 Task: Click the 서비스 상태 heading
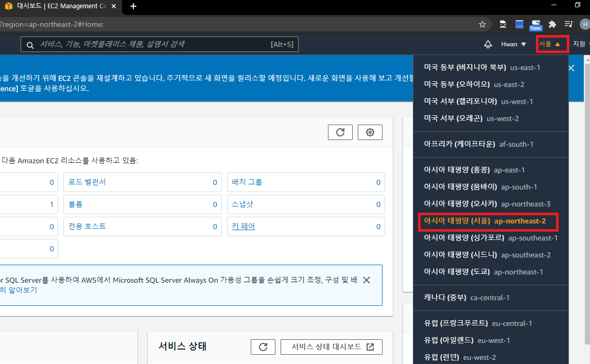pos(182,346)
